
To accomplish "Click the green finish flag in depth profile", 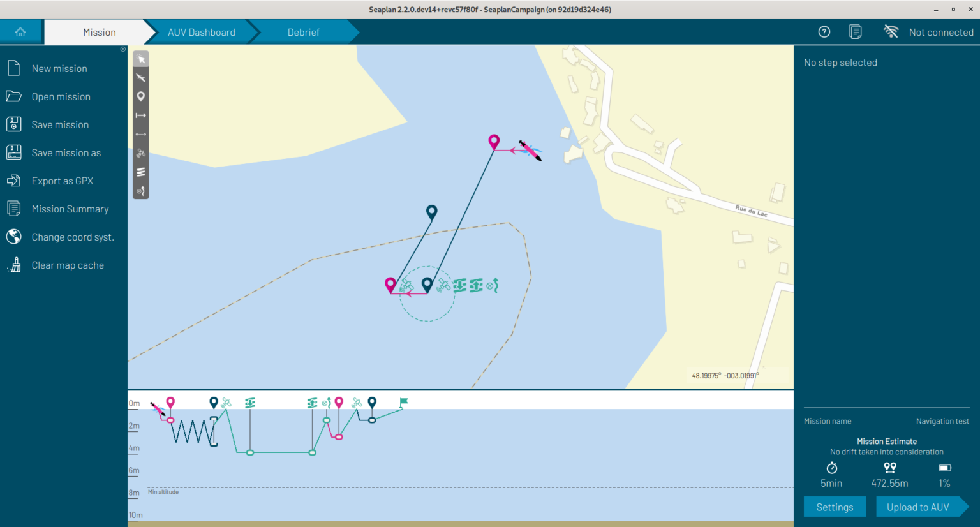I will 403,402.
